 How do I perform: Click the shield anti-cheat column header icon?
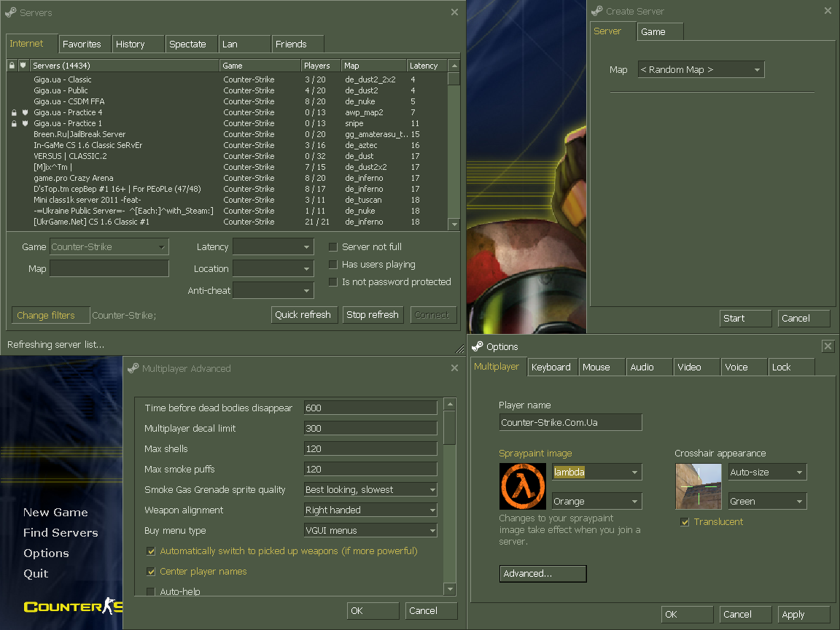pos(23,66)
